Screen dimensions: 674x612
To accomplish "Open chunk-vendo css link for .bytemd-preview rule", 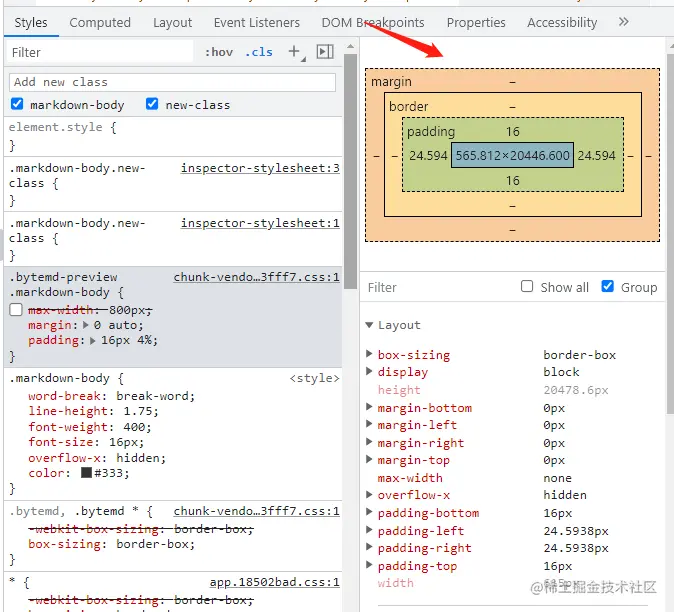I will click(257, 277).
